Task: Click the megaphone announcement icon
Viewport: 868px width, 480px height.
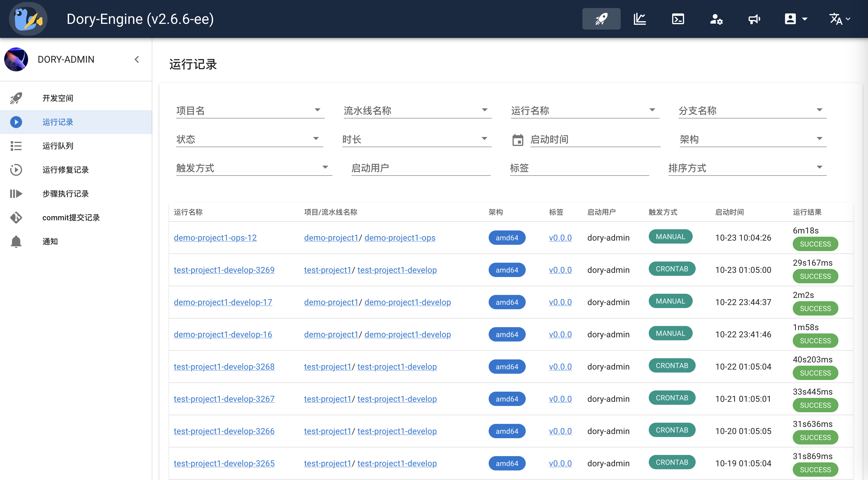Action: coord(754,19)
